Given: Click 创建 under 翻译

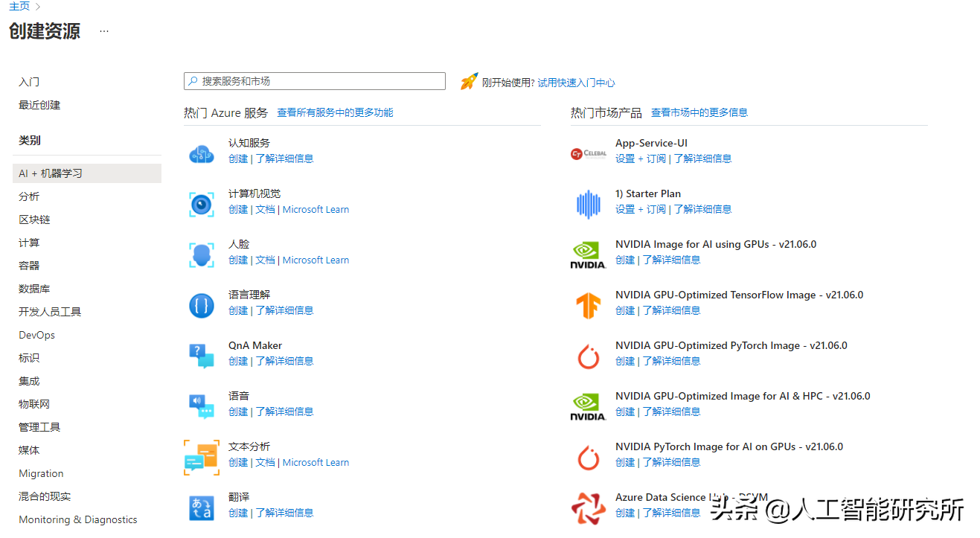Looking at the screenshot, I should [x=238, y=513].
